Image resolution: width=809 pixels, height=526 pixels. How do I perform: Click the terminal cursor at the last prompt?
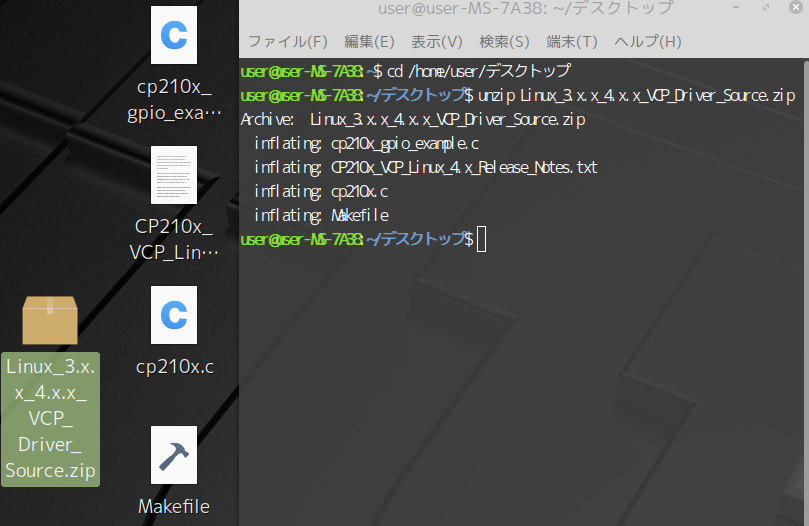(481, 239)
